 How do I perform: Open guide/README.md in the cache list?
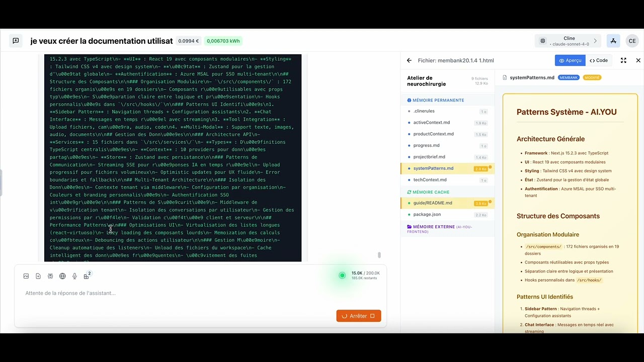(447, 203)
